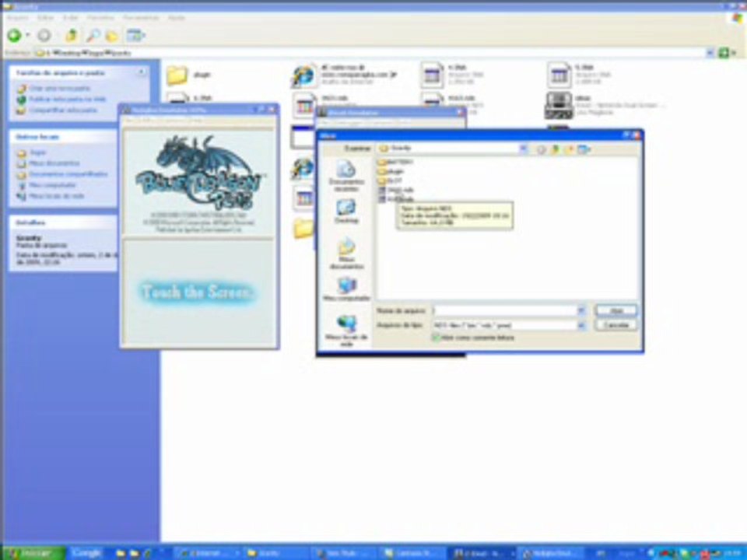Viewport: 747px width, 560px height.
Task: Open the Ajuda menu in Explorer
Action: (x=176, y=18)
